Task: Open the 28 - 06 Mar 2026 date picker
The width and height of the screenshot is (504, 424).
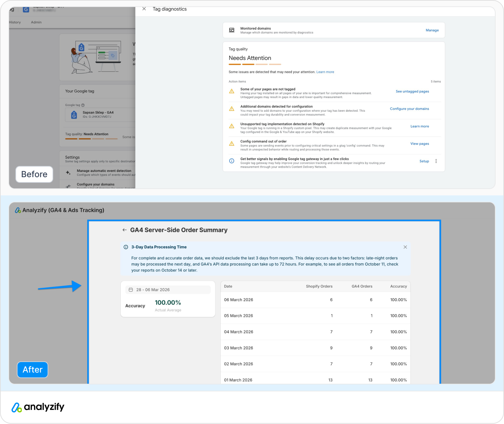Action: 168,290
